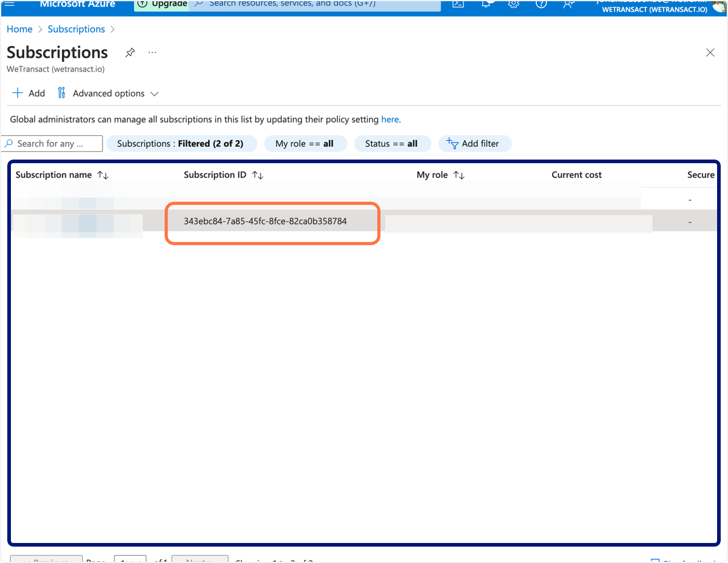Open the Subscriptions Filtered (2 of 2) filter
This screenshot has width=728, height=563.
[x=181, y=144]
